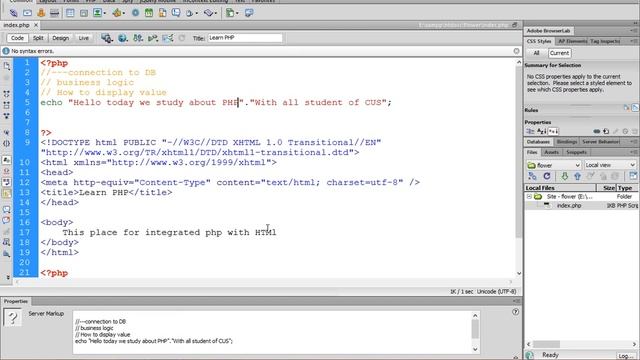Show more coding toolbar buttons

coord(8,278)
